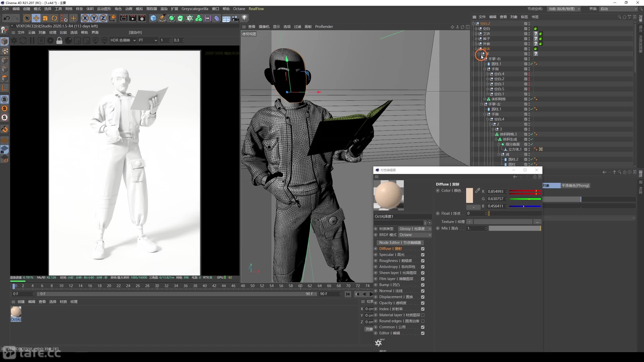This screenshot has height=362, width=644.
Task: Activate the Scale tool
Action: click(x=45, y=18)
